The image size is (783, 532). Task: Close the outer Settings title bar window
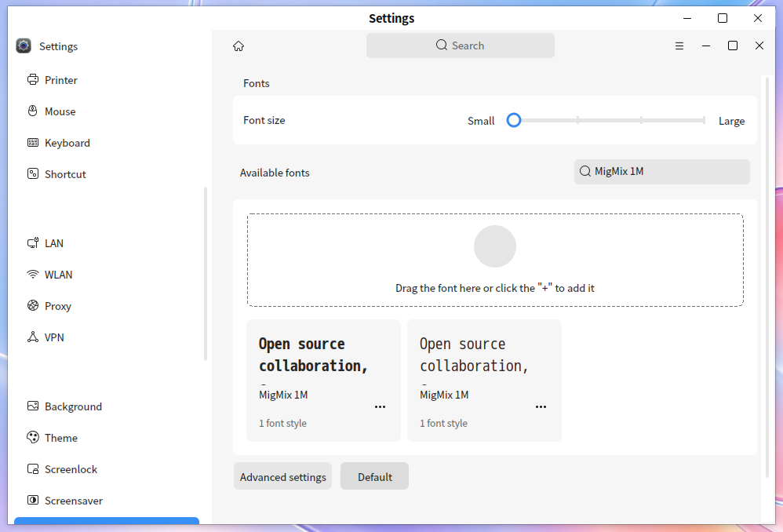[758, 19]
